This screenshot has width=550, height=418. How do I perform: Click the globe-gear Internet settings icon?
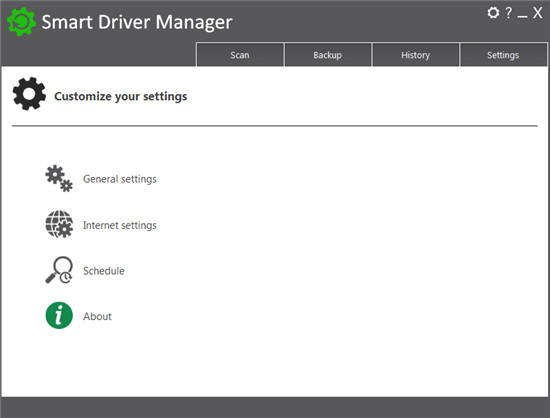coord(59,224)
